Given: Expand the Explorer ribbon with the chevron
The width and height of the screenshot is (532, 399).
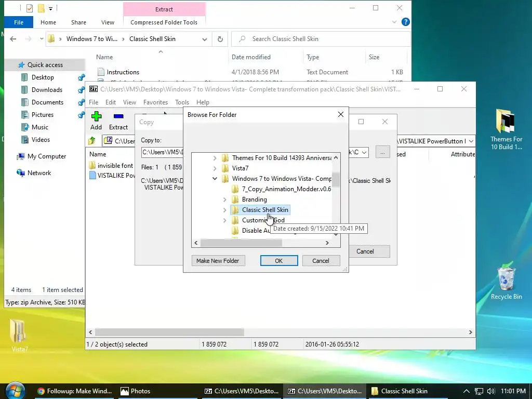Looking at the screenshot, I should click(x=394, y=22).
